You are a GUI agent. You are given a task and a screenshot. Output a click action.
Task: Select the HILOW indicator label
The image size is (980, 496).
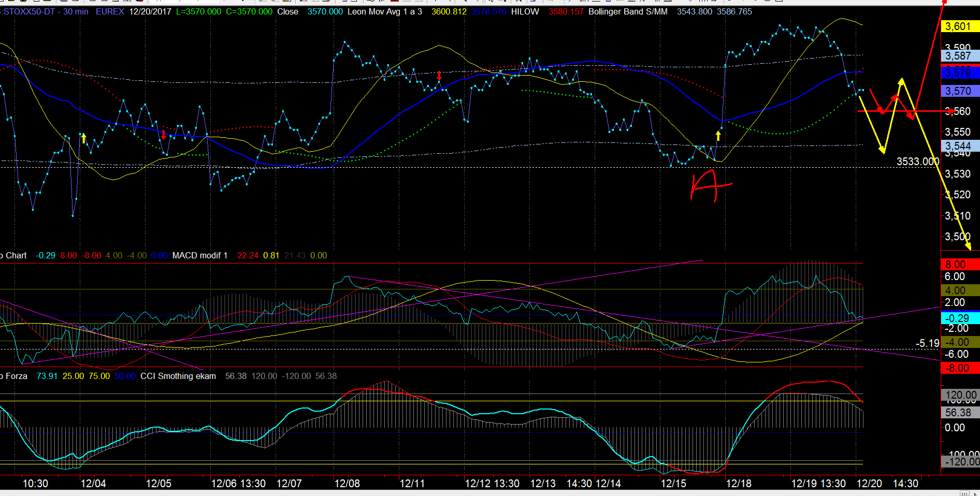(x=525, y=11)
